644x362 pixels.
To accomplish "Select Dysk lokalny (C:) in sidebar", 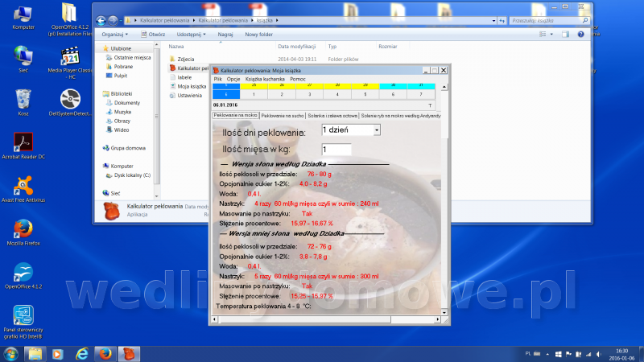I will tap(129, 175).
